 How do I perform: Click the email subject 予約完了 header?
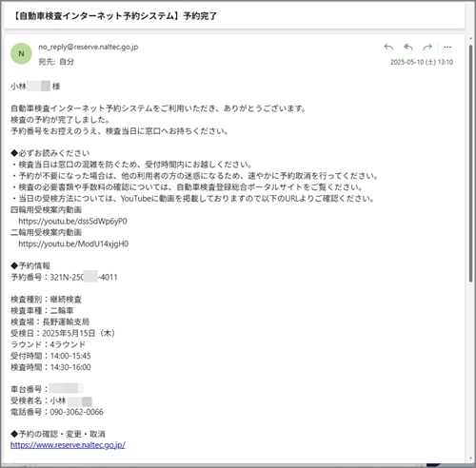tap(115, 16)
